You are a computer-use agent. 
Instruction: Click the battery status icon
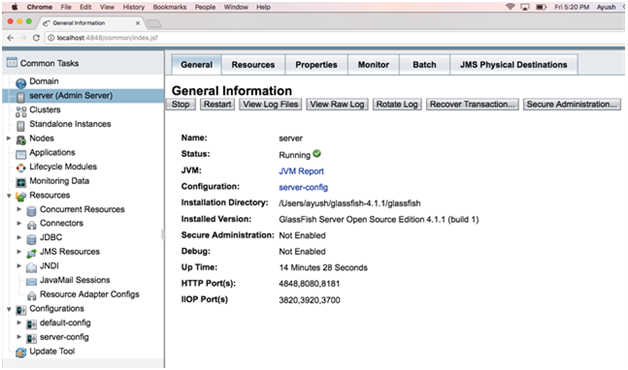click(541, 7)
